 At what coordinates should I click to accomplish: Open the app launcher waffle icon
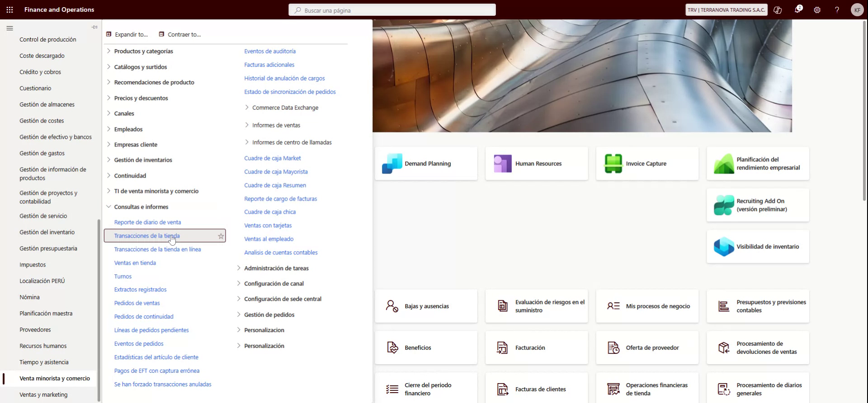pyautogui.click(x=9, y=9)
